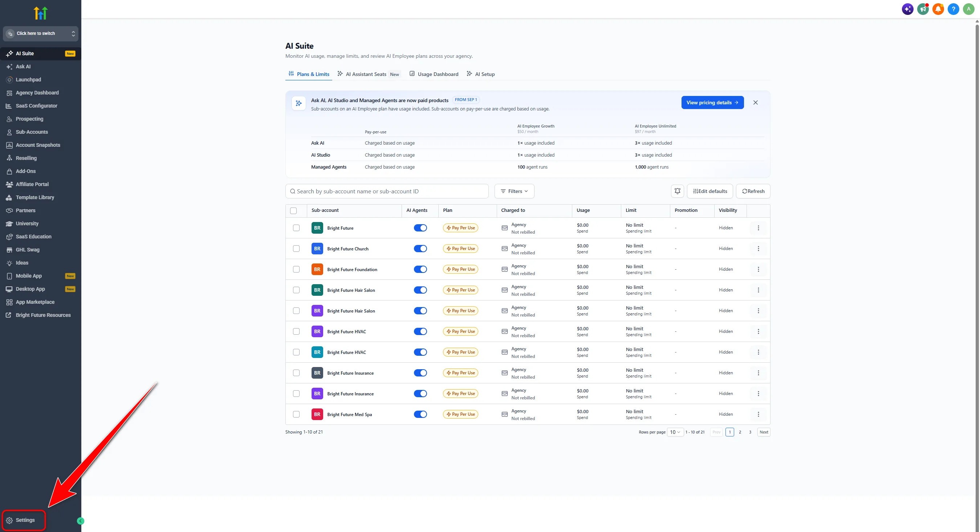Screen dimensions: 980x532
Task: Open Rows per page dropdown
Action: point(675,432)
